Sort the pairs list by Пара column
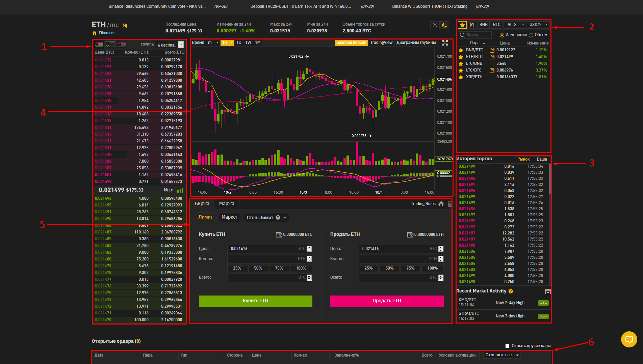643x364 pixels. [x=477, y=43]
